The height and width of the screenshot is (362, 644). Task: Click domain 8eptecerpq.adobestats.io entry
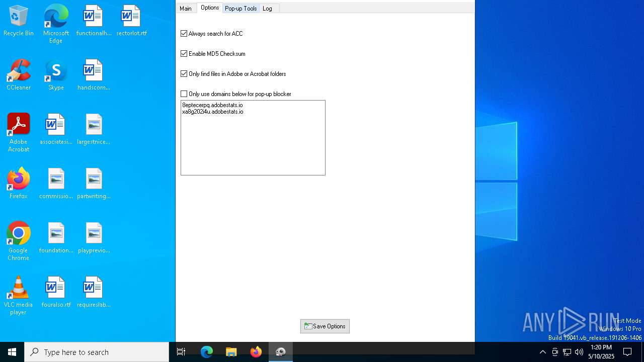[212, 105]
